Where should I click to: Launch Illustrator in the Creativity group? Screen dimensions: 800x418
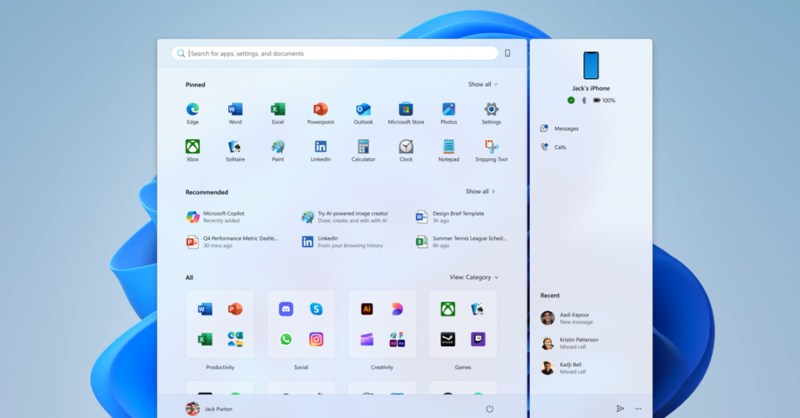[x=367, y=309]
